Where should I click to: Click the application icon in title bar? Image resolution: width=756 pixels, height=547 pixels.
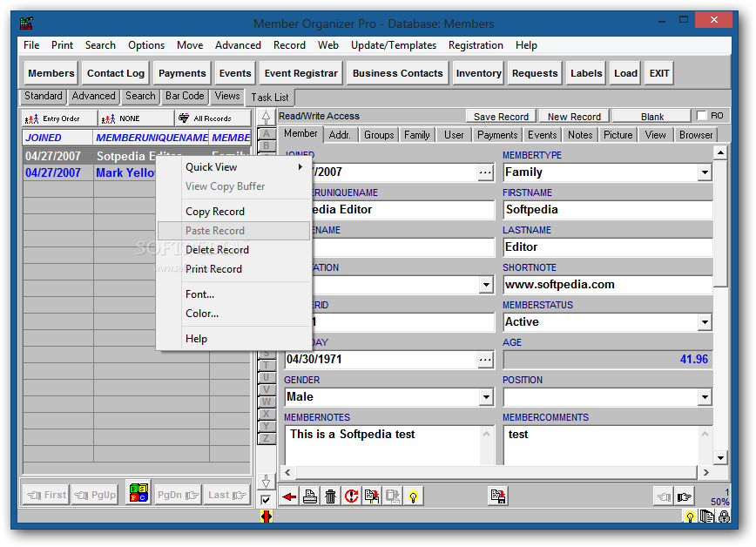coord(26,24)
